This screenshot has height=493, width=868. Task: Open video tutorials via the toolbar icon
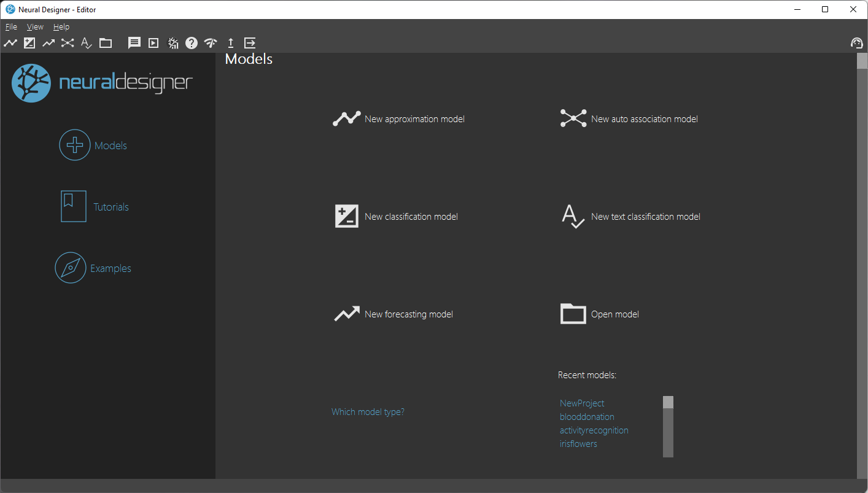(153, 43)
